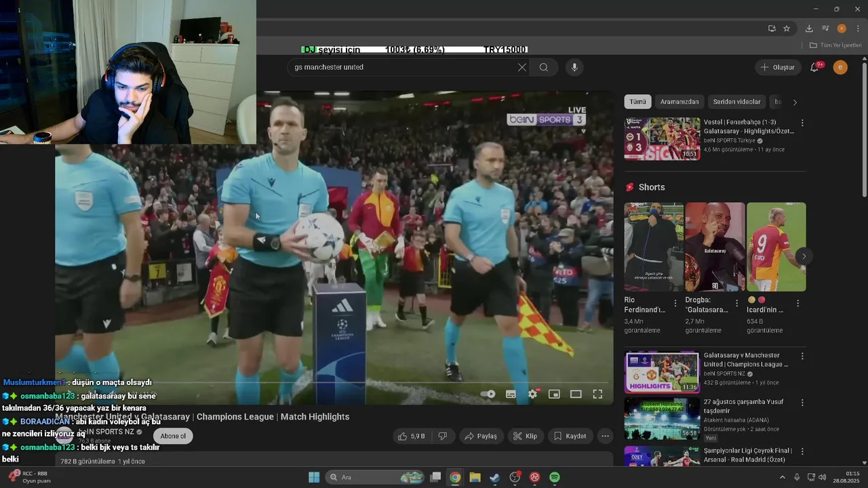The height and width of the screenshot is (488, 868).
Task: Open Task View on the taskbar
Action: click(x=435, y=477)
